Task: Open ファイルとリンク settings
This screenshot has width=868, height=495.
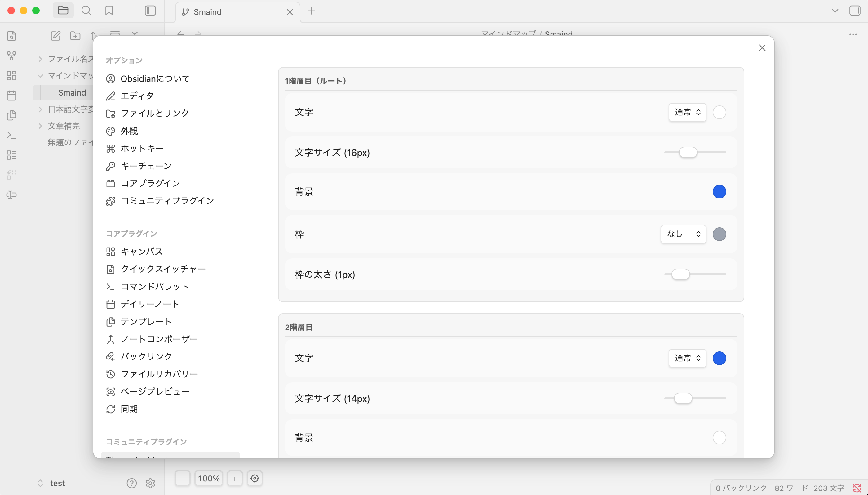Action: pyautogui.click(x=171, y=113)
